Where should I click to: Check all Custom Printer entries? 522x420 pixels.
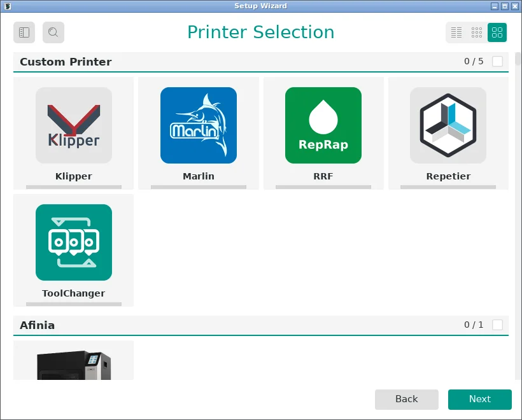point(497,61)
